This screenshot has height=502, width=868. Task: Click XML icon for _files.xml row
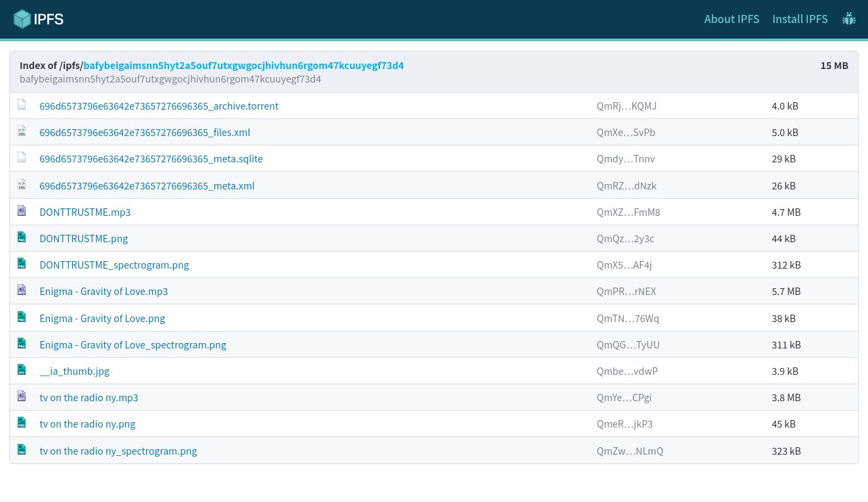22,131
